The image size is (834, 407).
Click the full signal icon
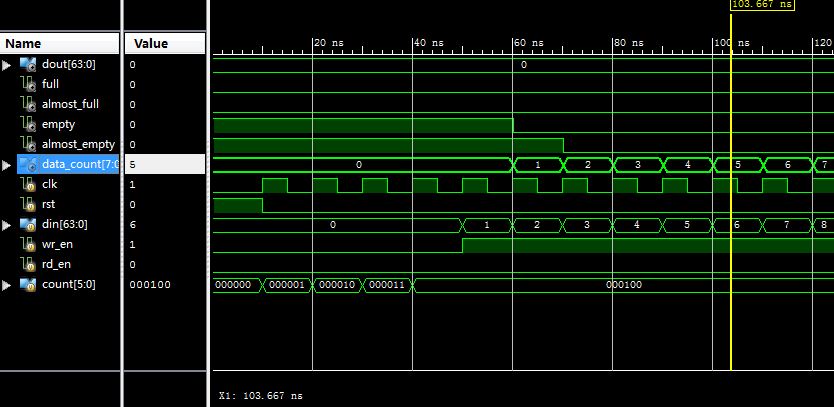click(x=28, y=84)
